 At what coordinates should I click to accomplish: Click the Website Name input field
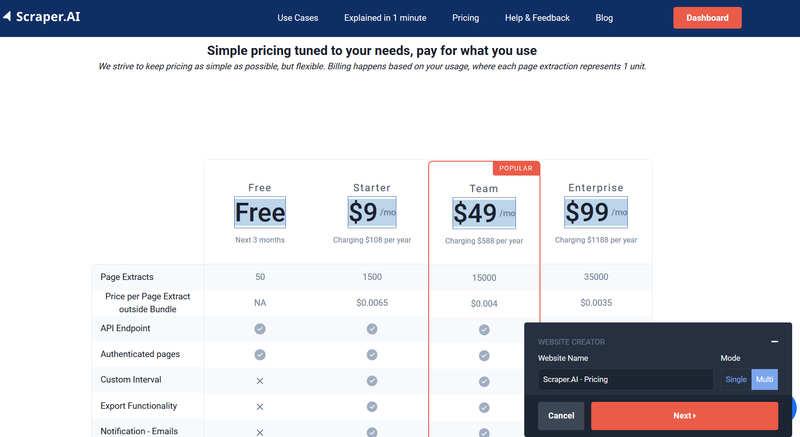click(626, 379)
